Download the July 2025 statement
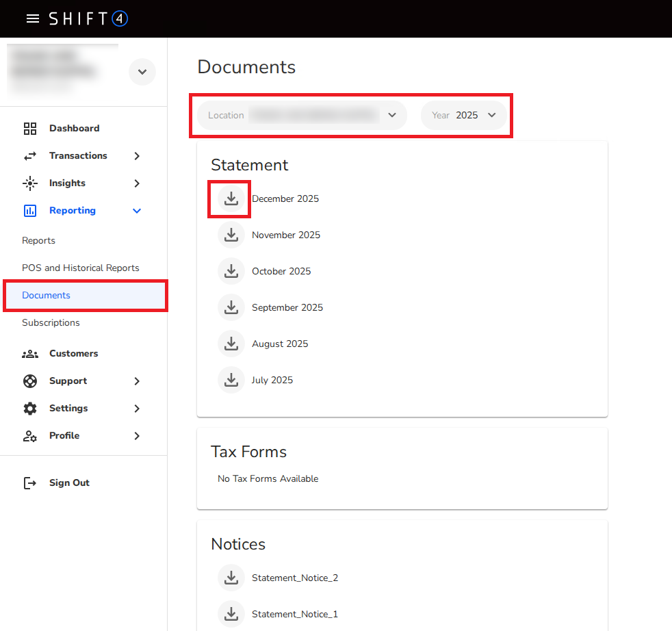The width and height of the screenshot is (672, 631). tap(231, 381)
